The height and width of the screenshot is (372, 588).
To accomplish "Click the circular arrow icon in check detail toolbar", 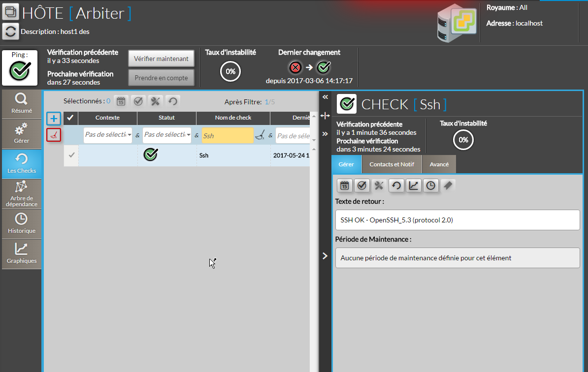I will click(x=396, y=186).
